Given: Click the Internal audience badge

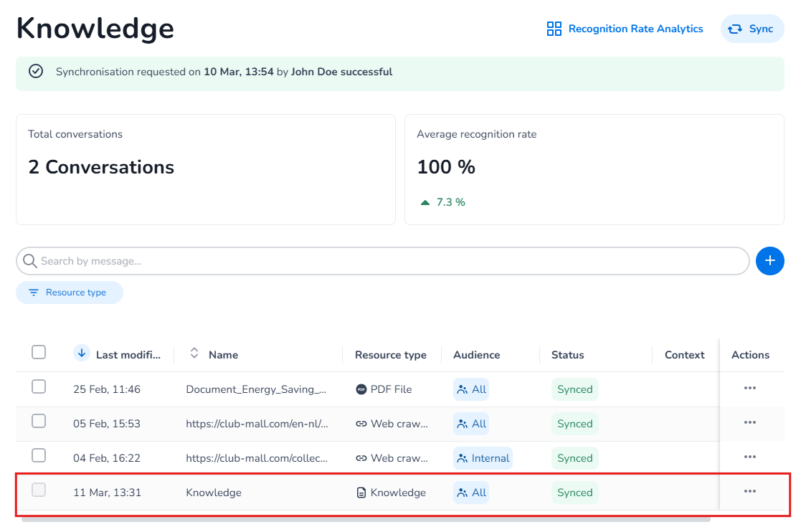Looking at the screenshot, I should [483, 458].
